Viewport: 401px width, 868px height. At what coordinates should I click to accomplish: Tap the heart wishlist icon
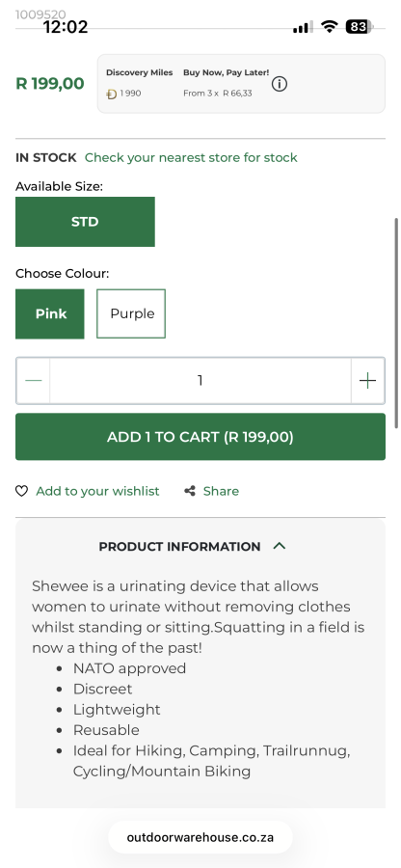point(21,491)
